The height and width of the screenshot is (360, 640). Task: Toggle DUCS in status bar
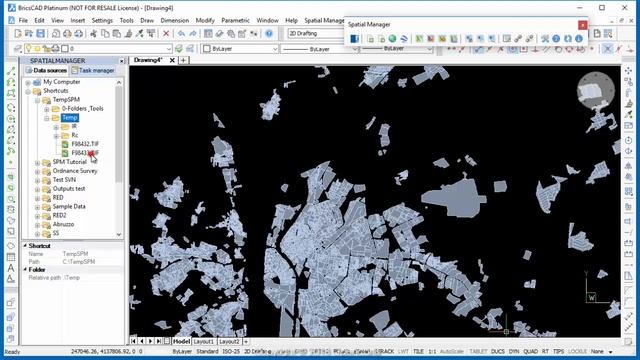[x=498, y=351]
